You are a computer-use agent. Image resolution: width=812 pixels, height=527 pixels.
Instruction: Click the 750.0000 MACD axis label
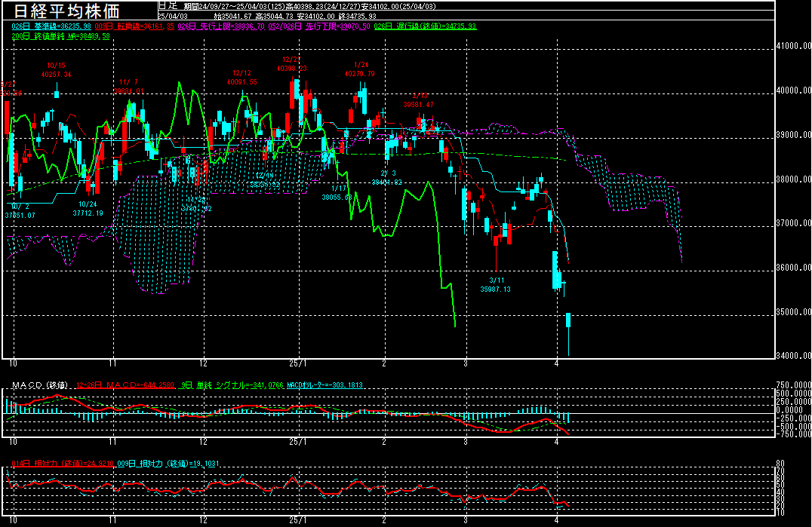click(793, 385)
